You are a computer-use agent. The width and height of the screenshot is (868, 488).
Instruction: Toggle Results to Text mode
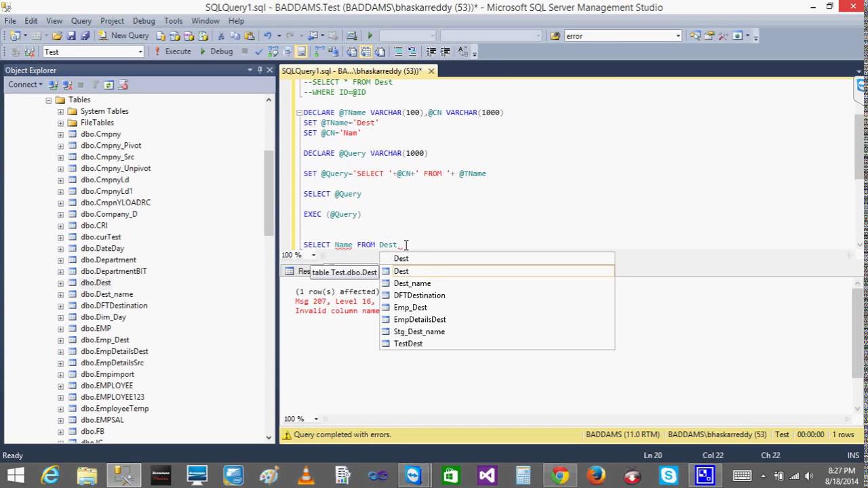click(352, 52)
